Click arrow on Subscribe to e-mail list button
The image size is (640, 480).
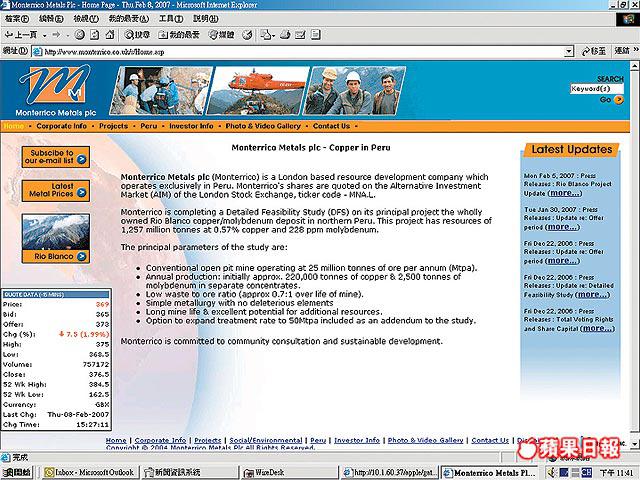(82, 160)
